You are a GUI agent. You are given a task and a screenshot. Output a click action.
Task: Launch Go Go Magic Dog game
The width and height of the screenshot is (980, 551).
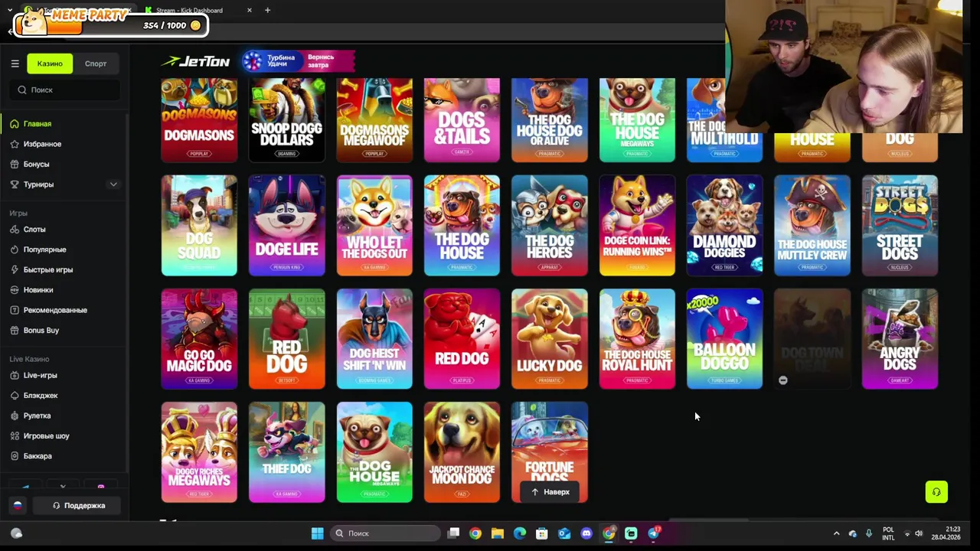click(x=199, y=338)
